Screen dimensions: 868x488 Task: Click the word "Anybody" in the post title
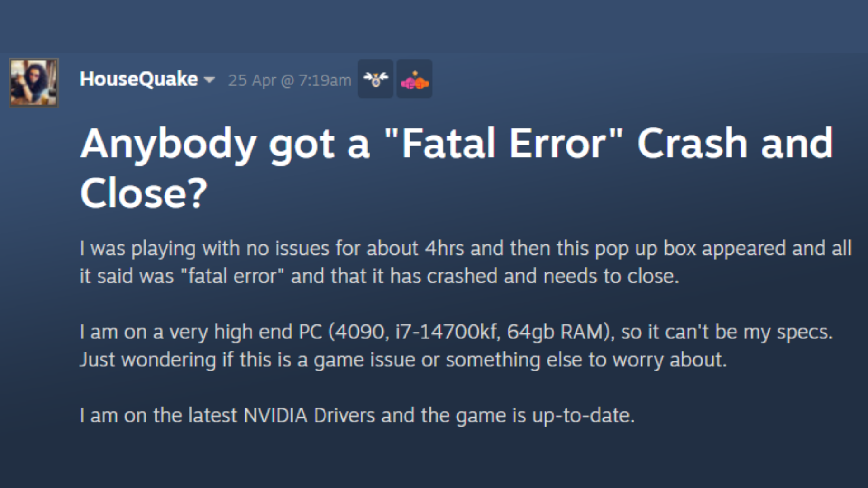[168, 143]
